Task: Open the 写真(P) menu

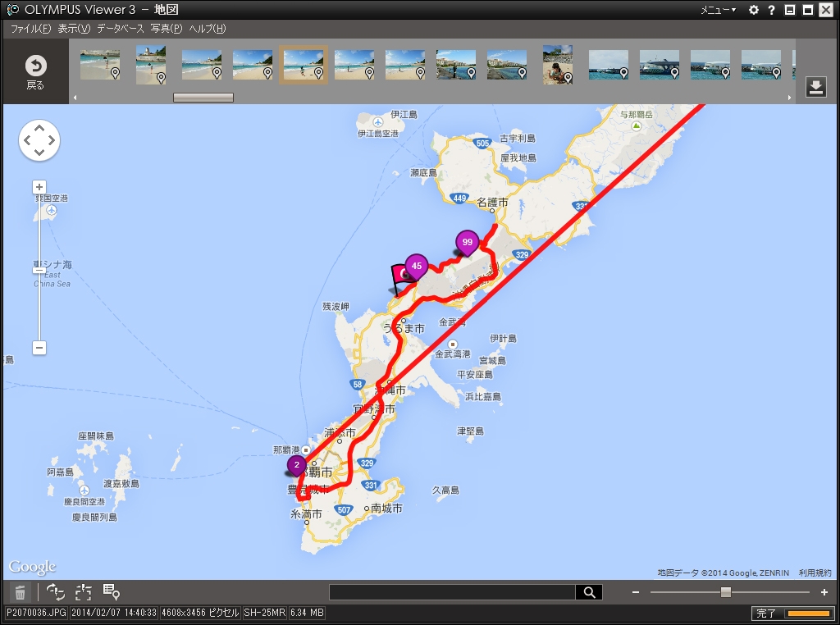Action: (166, 29)
